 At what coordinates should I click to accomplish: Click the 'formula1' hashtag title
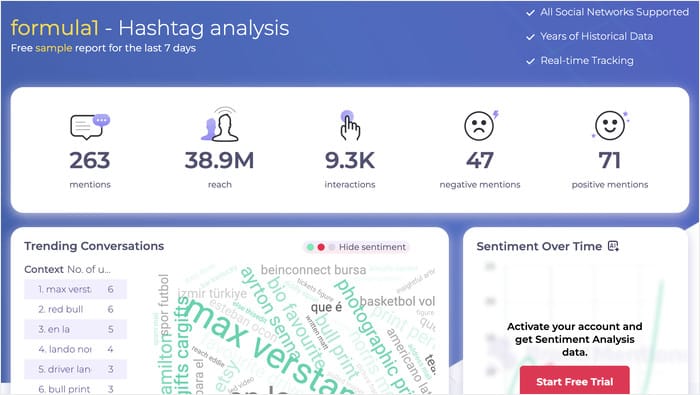tap(54, 28)
